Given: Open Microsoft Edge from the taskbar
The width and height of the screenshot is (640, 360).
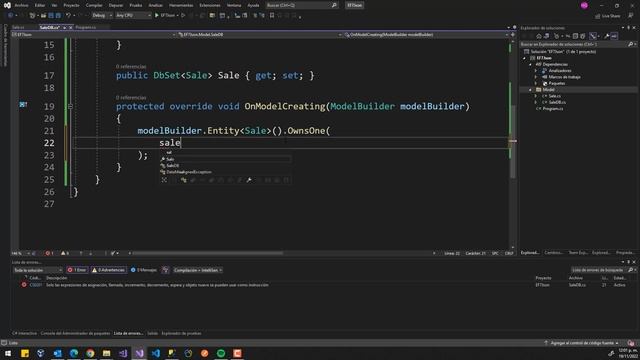Looking at the screenshot, I should coord(74,353).
